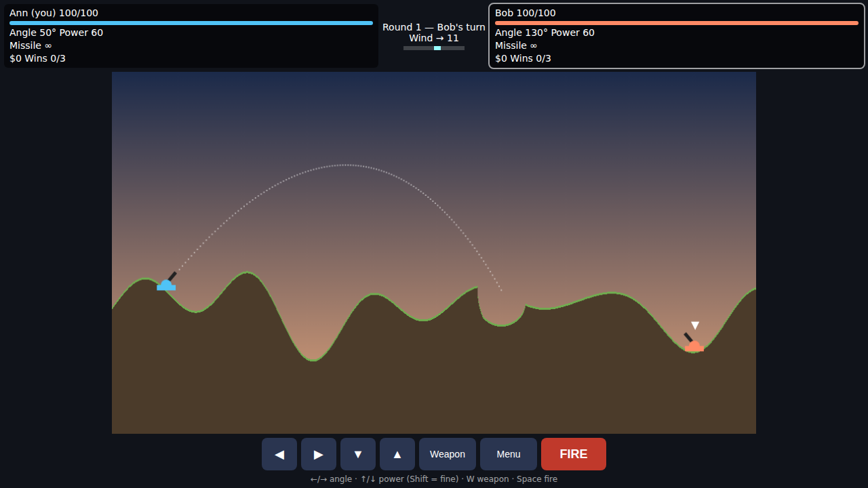The image size is (868, 488).
Task: Click 'Bob 100/100' player name
Action: point(526,13)
